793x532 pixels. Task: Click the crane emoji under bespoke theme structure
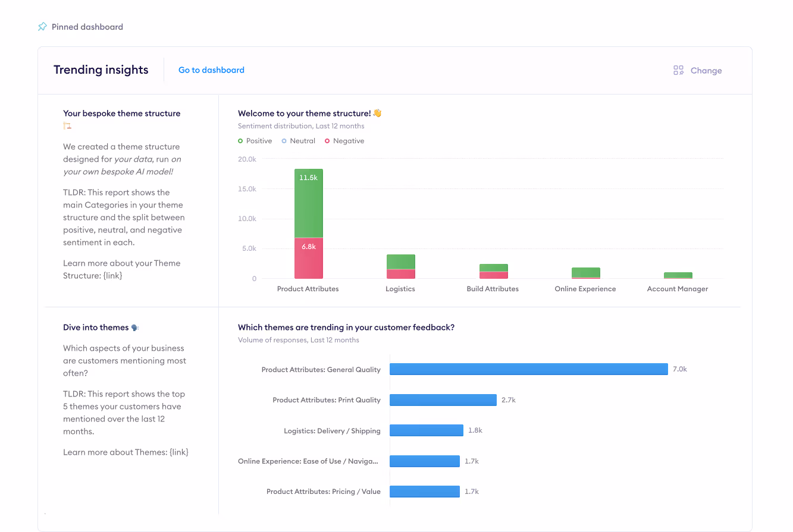coord(67,126)
